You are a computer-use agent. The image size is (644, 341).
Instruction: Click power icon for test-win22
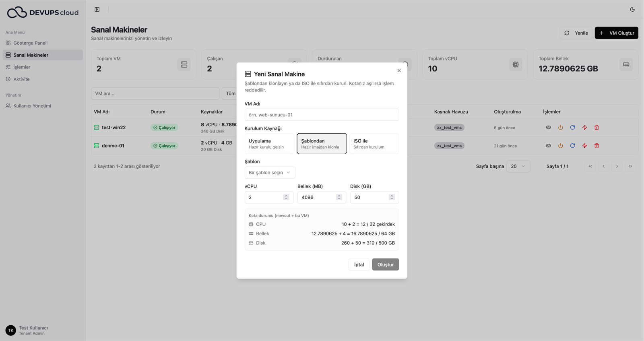[560, 128]
